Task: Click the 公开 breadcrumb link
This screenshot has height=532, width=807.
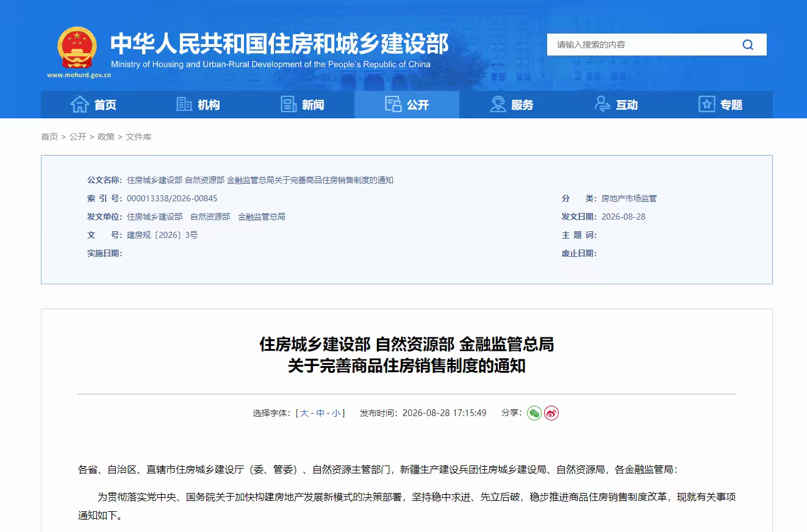Action: [x=77, y=137]
